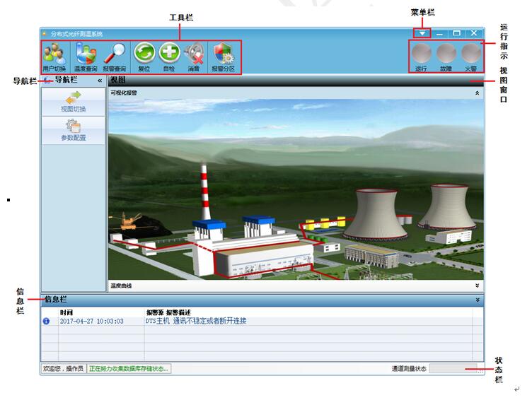Select 参数配置 in navigation bar
The width and height of the screenshot is (532, 400).
[x=73, y=131]
